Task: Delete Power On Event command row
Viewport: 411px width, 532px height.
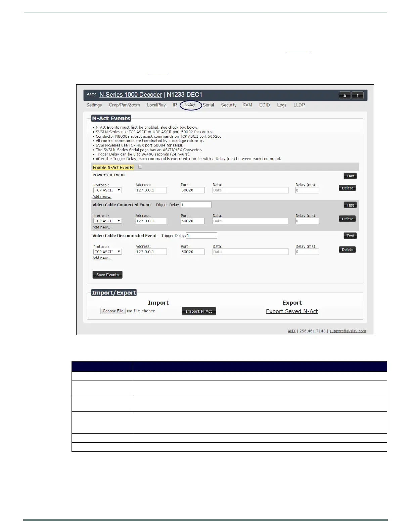Action: pyautogui.click(x=348, y=188)
